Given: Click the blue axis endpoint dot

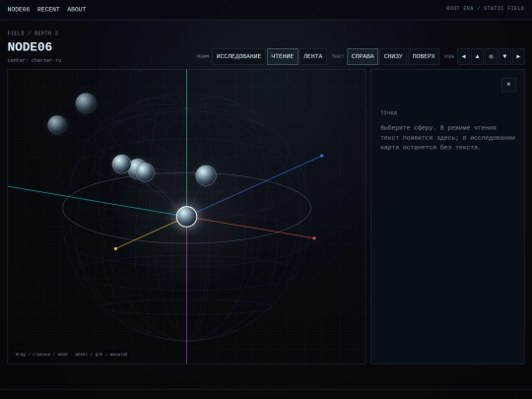Looking at the screenshot, I should click(x=321, y=156).
